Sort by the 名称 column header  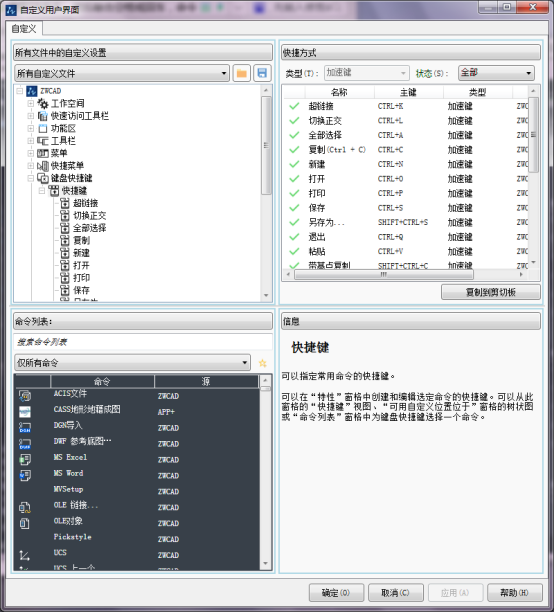pyautogui.click(x=340, y=92)
